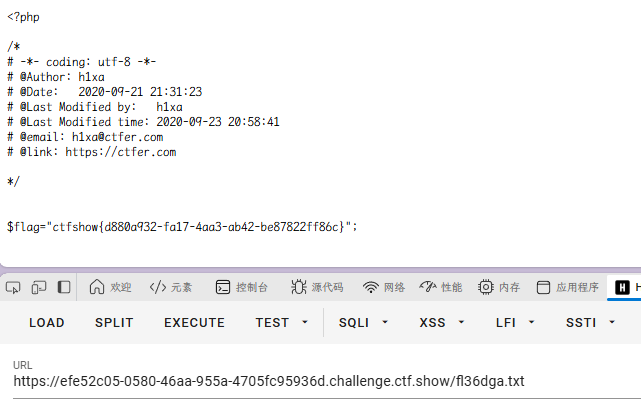Open the Welcome home icon tab

(x=110, y=287)
